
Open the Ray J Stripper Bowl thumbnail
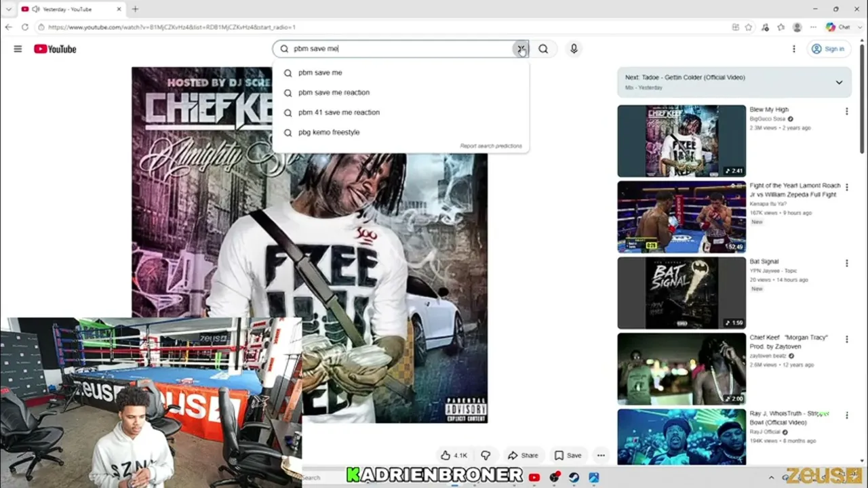pyautogui.click(x=681, y=437)
